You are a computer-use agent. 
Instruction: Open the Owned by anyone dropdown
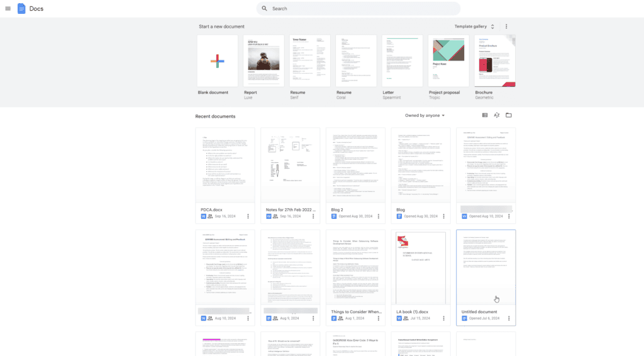pyautogui.click(x=425, y=115)
